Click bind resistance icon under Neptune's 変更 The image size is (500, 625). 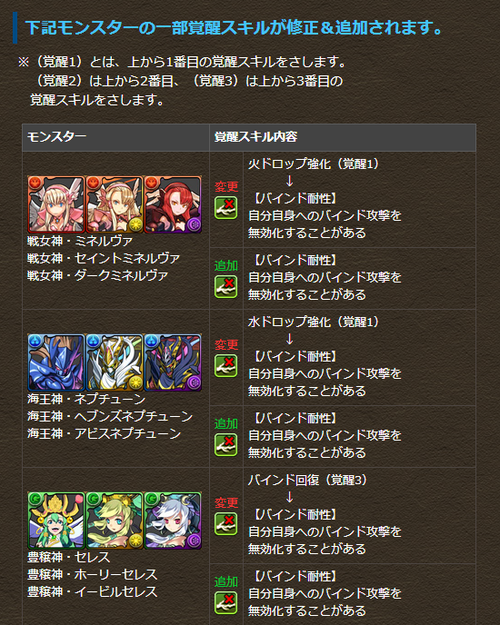[x=226, y=366]
